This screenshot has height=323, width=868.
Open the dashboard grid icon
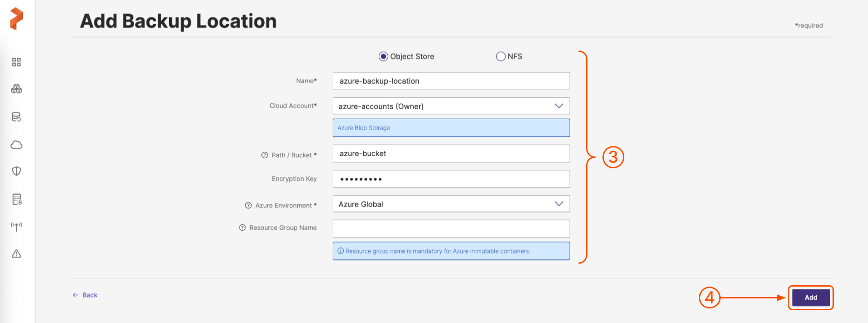pos(16,62)
